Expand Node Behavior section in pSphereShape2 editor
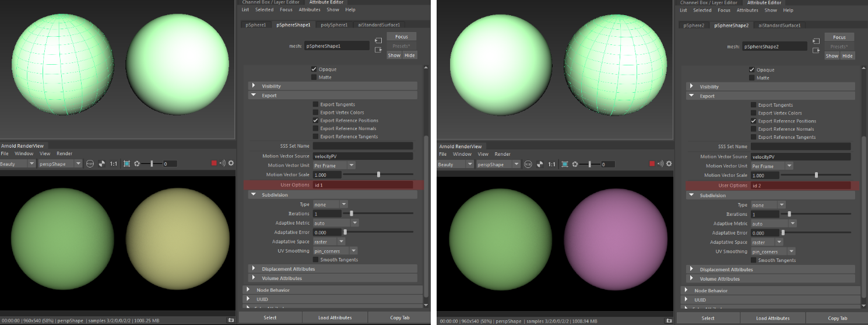Viewport: 868px width, 325px height. 771,291
